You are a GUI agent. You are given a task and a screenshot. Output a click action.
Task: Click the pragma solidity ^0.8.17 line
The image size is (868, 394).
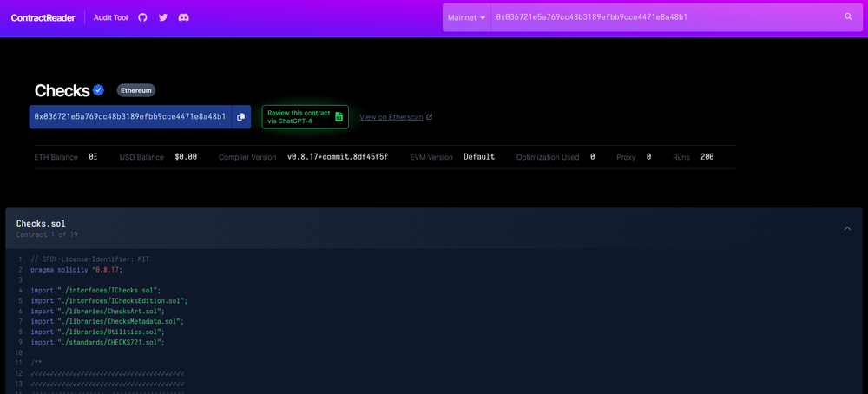click(x=76, y=270)
